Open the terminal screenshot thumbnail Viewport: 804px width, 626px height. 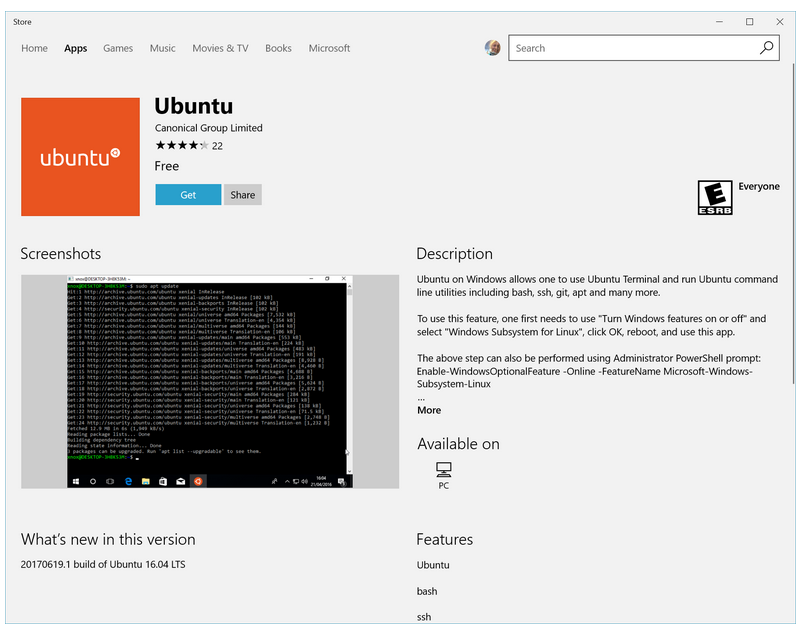point(210,381)
